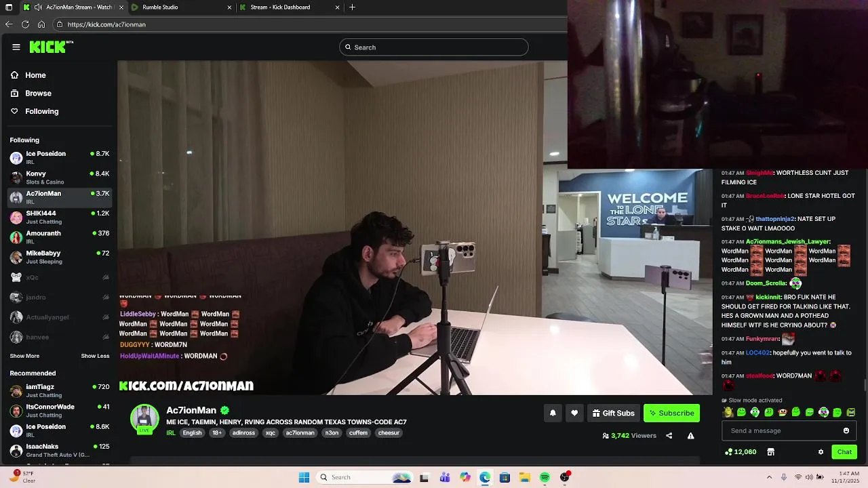The image size is (868, 488).
Task: Click the n3on tag
Action: click(332, 433)
